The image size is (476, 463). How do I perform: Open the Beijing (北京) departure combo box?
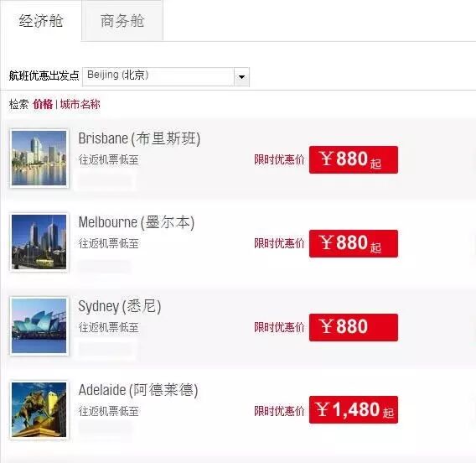point(166,77)
